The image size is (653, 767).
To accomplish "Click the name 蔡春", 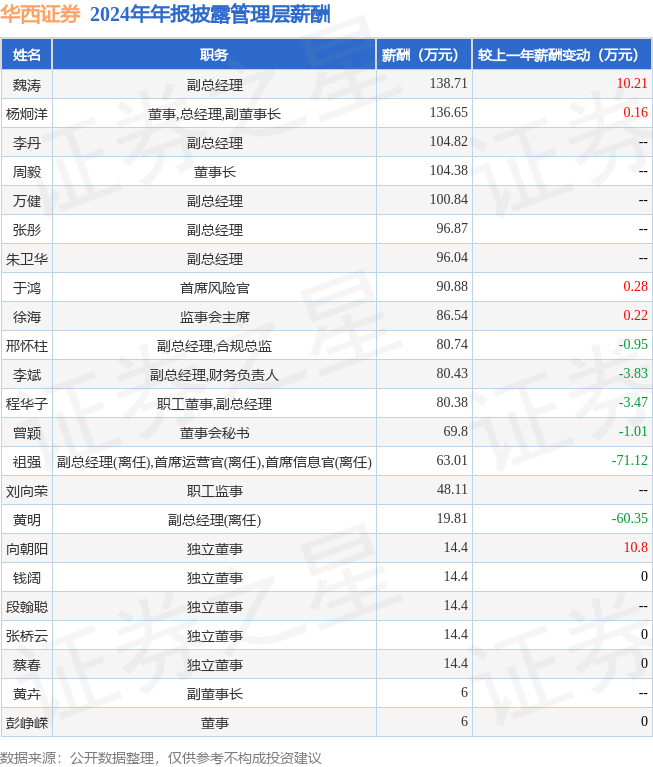I will (x=27, y=665).
